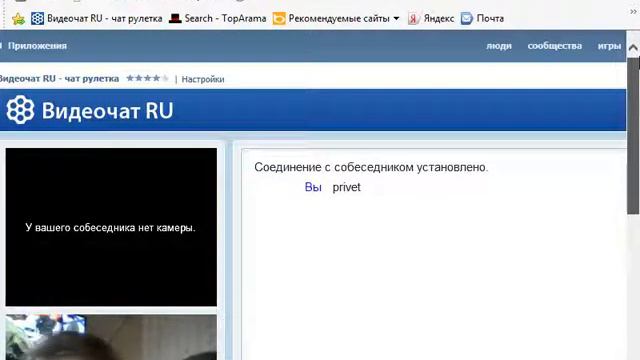
Task: Rate the app using the star rating
Action: [147, 78]
